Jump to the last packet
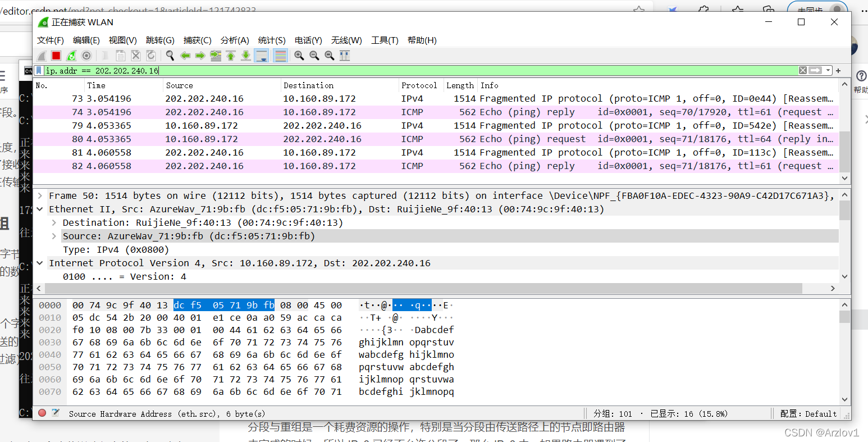 coord(246,56)
